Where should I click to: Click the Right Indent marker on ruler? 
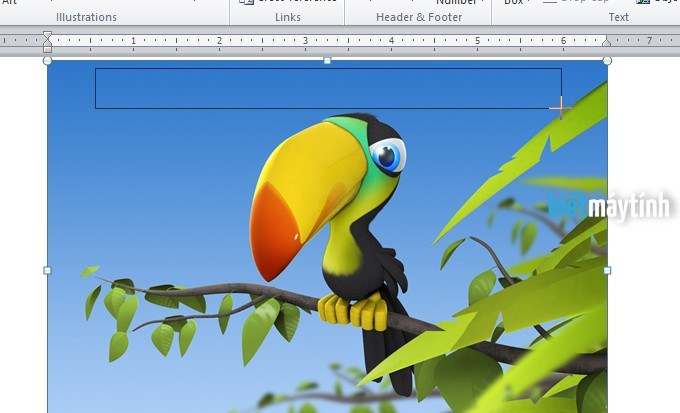coord(607,42)
